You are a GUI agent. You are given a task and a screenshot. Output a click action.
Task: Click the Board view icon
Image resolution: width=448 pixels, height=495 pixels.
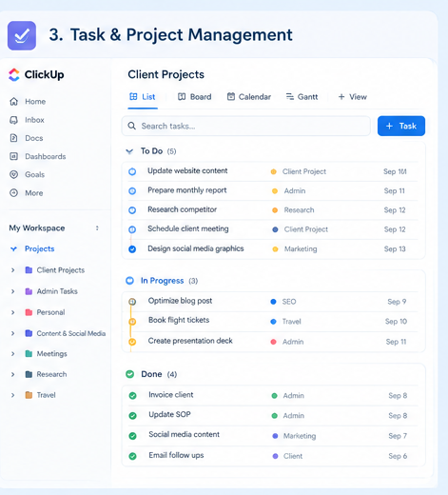[x=182, y=97]
